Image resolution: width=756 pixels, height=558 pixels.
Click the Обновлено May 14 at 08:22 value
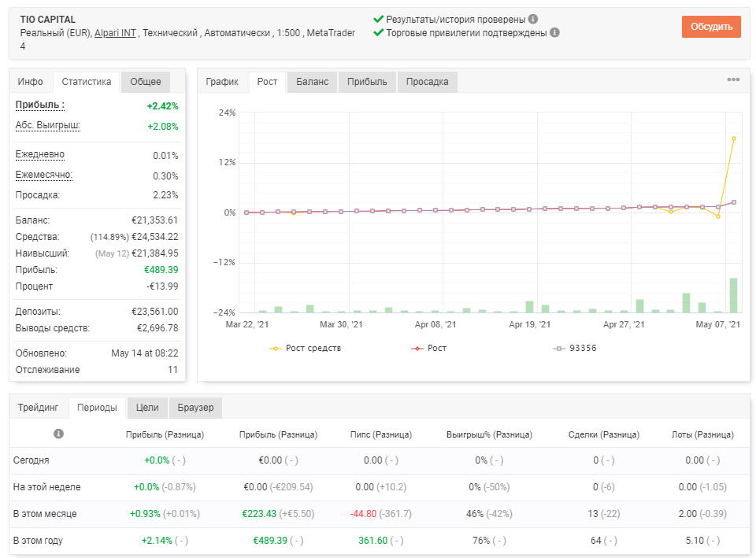(x=145, y=353)
